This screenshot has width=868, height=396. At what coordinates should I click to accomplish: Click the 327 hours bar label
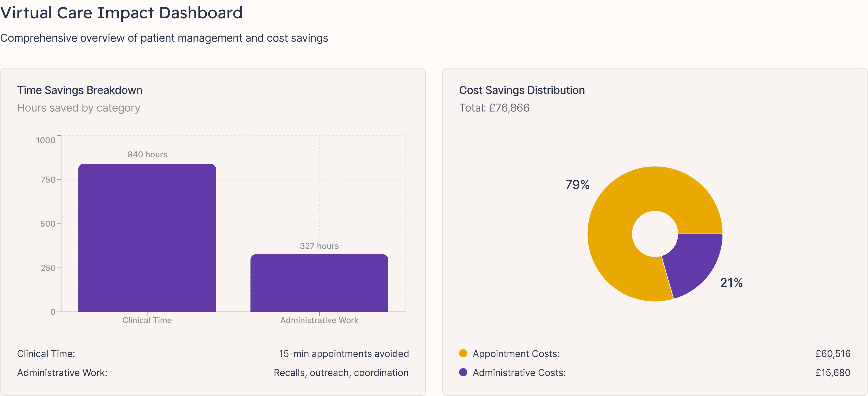click(319, 246)
